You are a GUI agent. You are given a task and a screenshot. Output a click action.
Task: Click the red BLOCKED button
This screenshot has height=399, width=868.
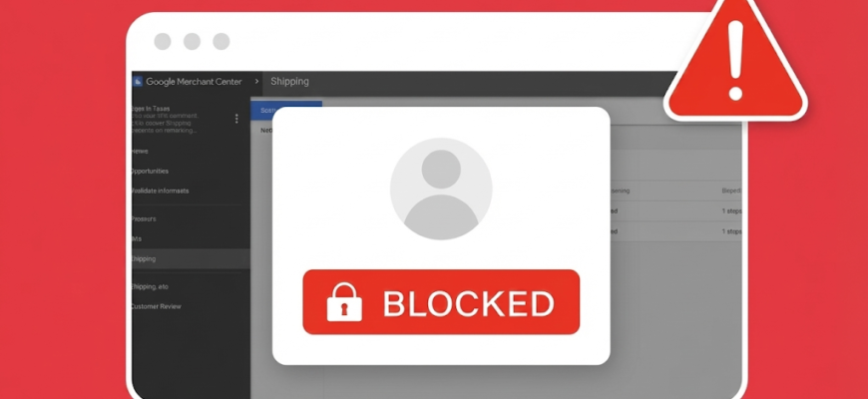[x=441, y=302]
